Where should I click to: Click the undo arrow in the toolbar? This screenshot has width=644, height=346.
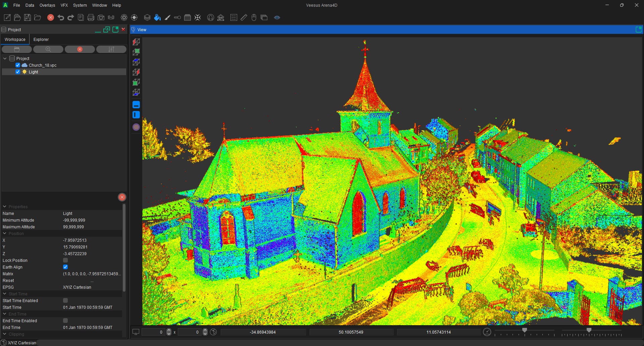(x=61, y=17)
